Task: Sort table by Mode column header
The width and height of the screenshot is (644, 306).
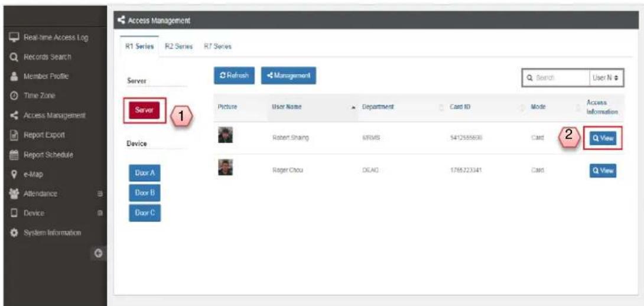Action: point(538,107)
